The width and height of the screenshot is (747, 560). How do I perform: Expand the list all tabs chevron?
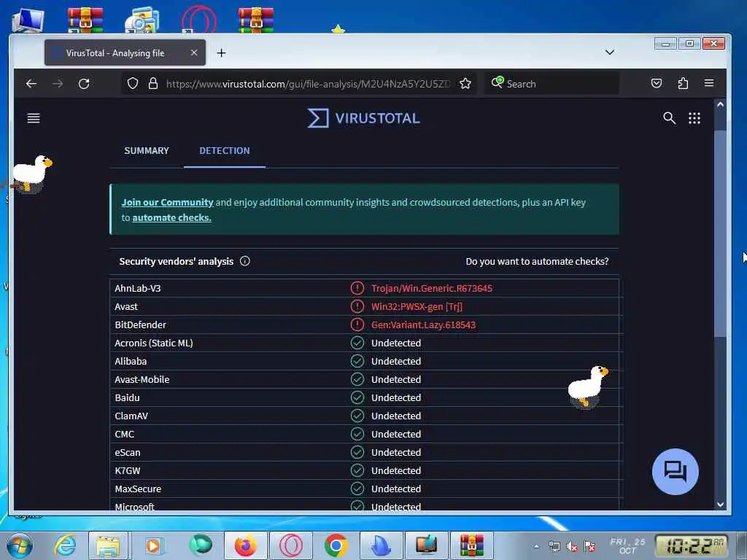point(610,52)
